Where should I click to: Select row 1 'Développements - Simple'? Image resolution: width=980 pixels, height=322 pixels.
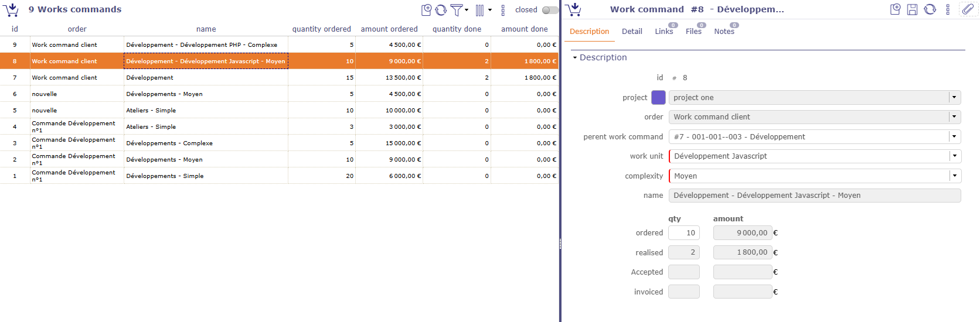tap(279, 176)
